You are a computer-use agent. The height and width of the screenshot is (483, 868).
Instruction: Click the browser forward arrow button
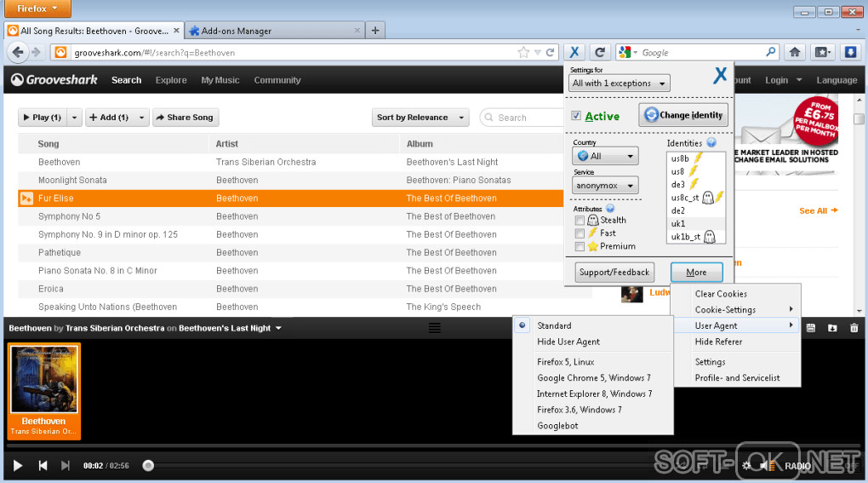pyautogui.click(x=37, y=52)
